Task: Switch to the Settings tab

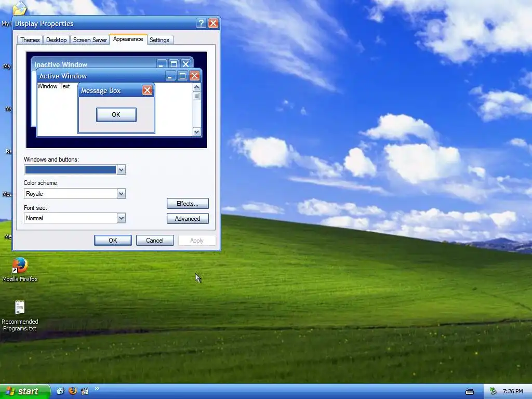Action: click(159, 40)
